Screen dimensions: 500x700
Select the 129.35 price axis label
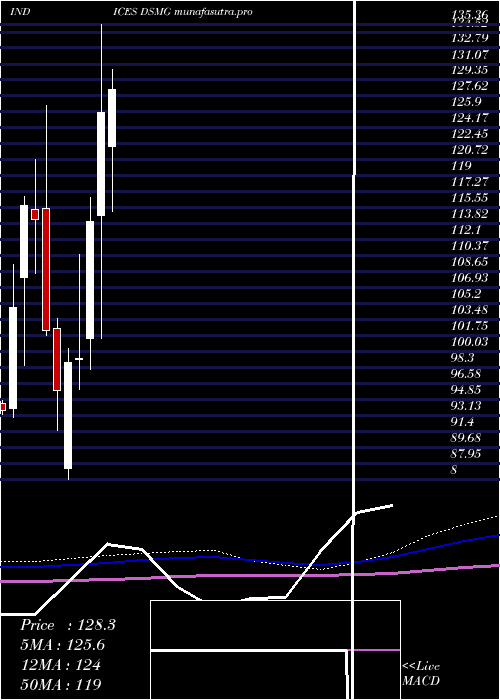pos(469,70)
